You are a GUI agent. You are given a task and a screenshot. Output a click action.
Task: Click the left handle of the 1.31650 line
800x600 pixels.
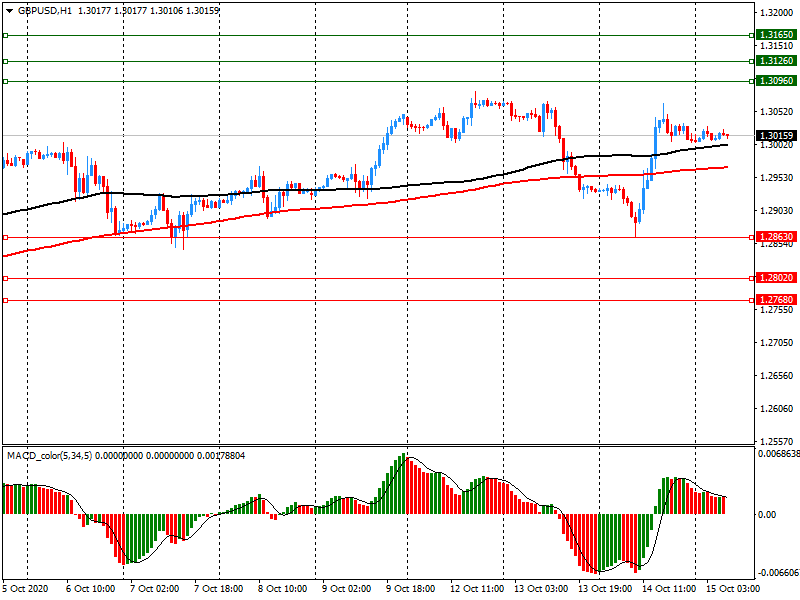[5, 36]
